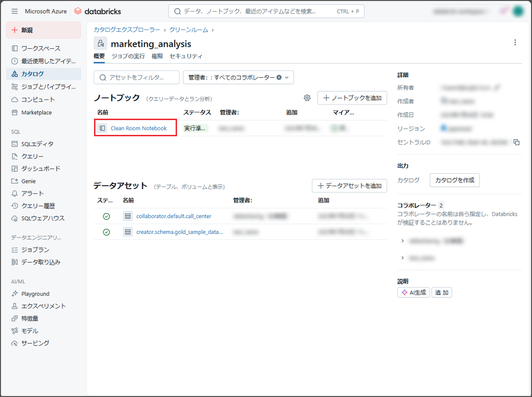Open the Clean Room Notebook link
This screenshot has height=397, width=532.
coord(139,128)
